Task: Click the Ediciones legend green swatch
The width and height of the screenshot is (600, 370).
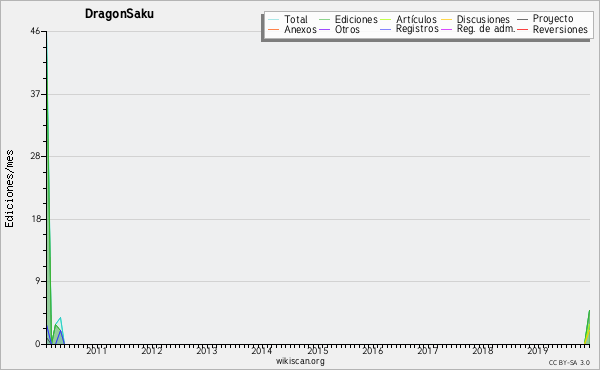Action: [x=324, y=20]
